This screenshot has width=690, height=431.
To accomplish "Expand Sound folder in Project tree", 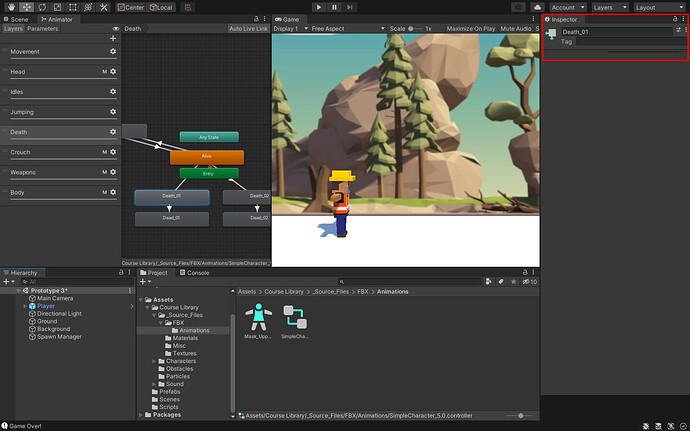I will pos(154,384).
